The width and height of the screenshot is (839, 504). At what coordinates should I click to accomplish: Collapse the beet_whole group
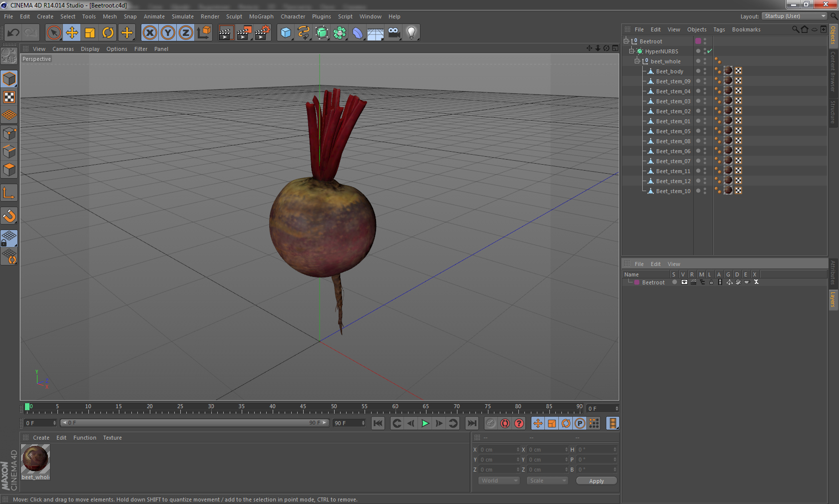(637, 61)
